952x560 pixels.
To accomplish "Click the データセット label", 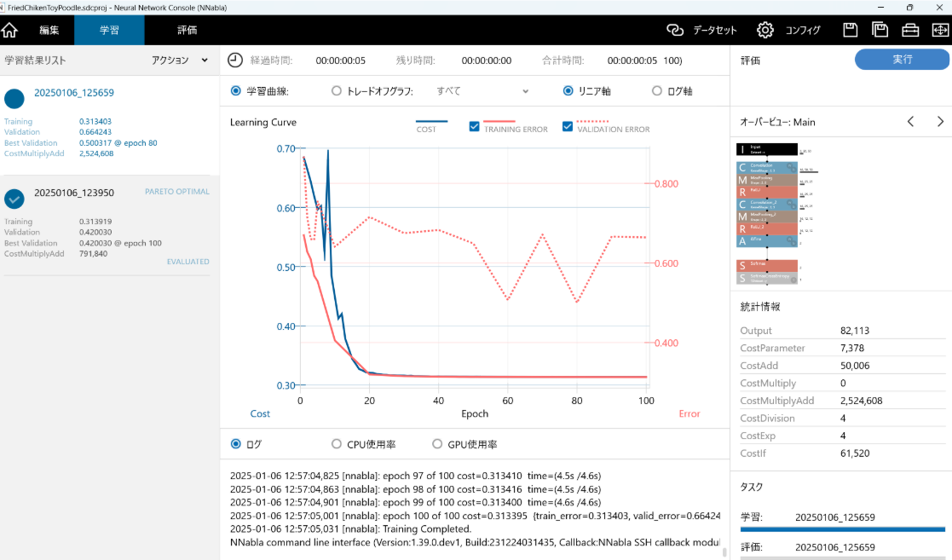I will tap(714, 31).
